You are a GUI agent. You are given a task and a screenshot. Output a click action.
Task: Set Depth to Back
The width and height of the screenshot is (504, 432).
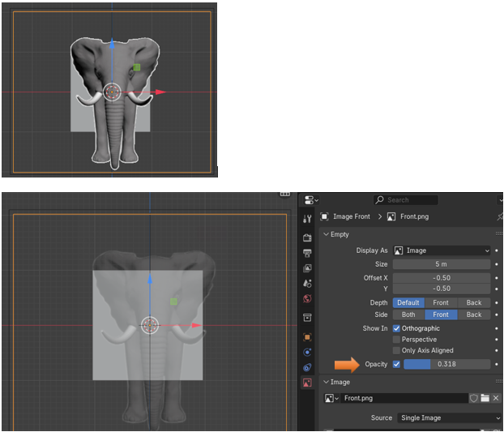tap(474, 302)
